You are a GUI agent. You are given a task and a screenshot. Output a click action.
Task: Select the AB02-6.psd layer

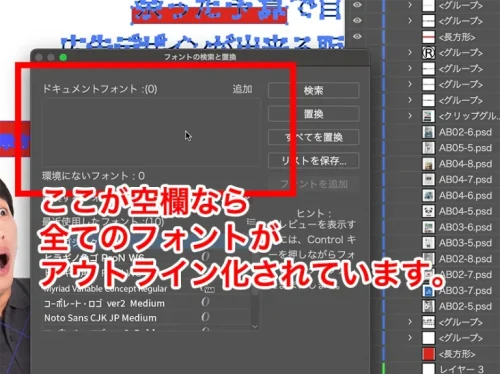pyautogui.click(x=465, y=132)
